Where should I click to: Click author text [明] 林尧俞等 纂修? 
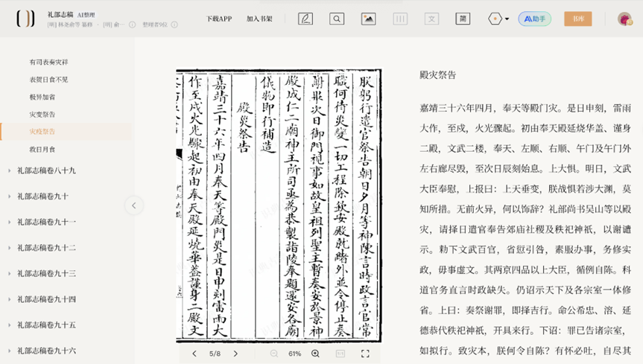(x=70, y=25)
